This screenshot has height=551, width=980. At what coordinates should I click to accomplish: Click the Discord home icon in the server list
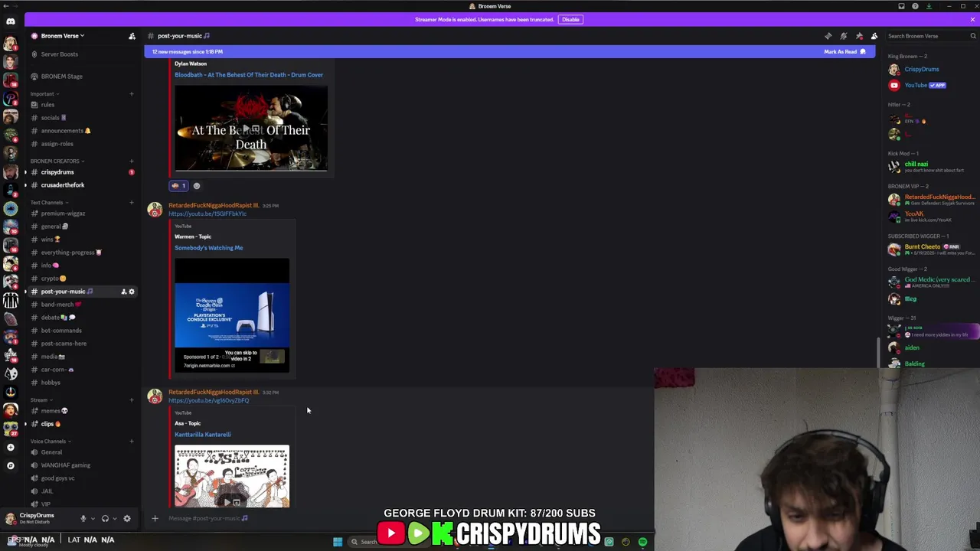point(11,21)
